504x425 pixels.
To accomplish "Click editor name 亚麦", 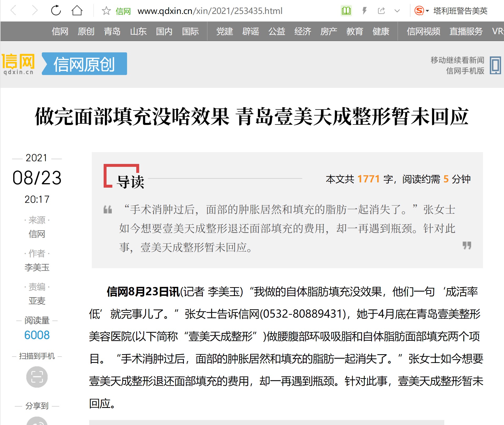I will [37, 301].
